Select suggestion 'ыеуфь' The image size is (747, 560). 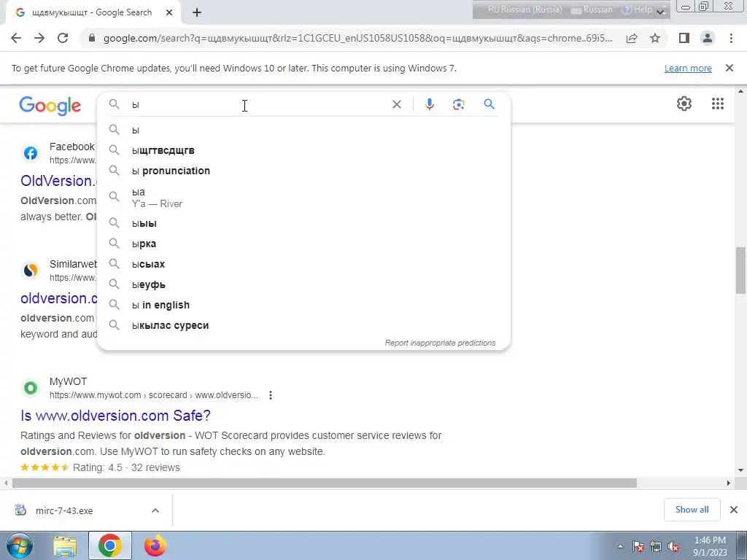[x=303, y=285]
